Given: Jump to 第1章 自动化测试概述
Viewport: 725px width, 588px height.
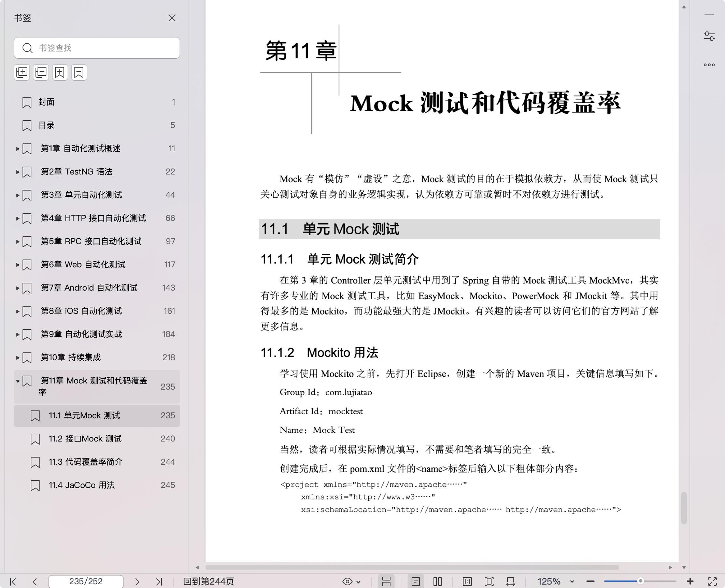Looking at the screenshot, I should coord(81,149).
